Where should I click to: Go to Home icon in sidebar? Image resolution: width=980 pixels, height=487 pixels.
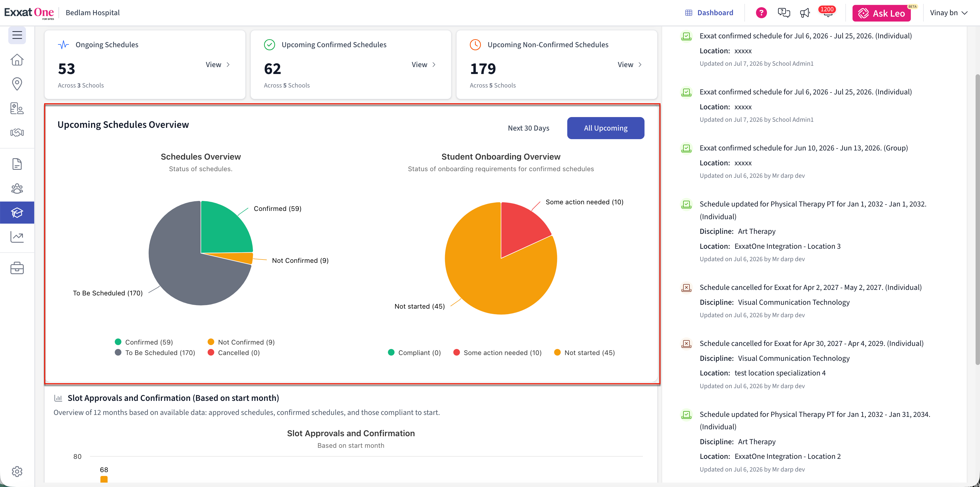tap(17, 60)
